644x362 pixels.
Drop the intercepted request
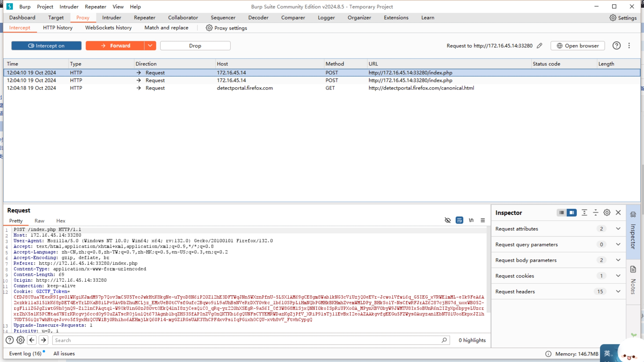click(x=195, y=46)
